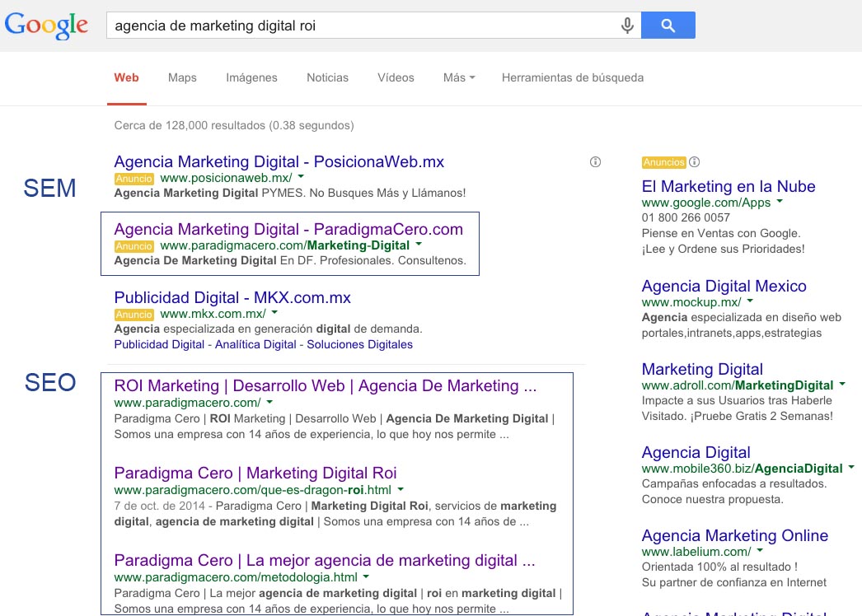Screen dimensions: 862x616
Task: Click info icon next to Anuncios label
Action: point(694,162)
